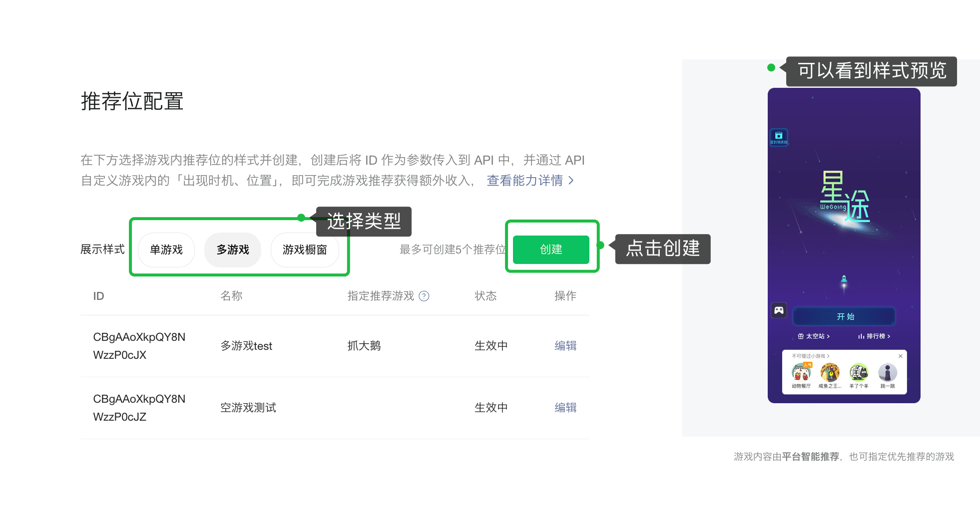Open 太空站 in the game preview

click(x=814, y=336)
